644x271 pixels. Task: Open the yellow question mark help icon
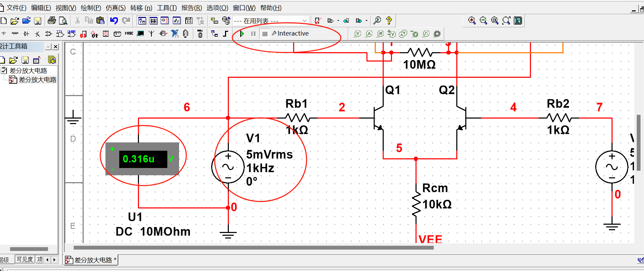click(389, 21)
